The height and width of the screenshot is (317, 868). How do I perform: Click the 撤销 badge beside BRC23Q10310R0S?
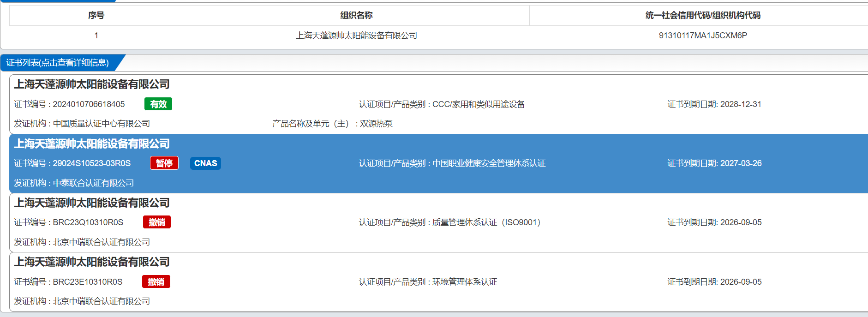click(157, 222)
